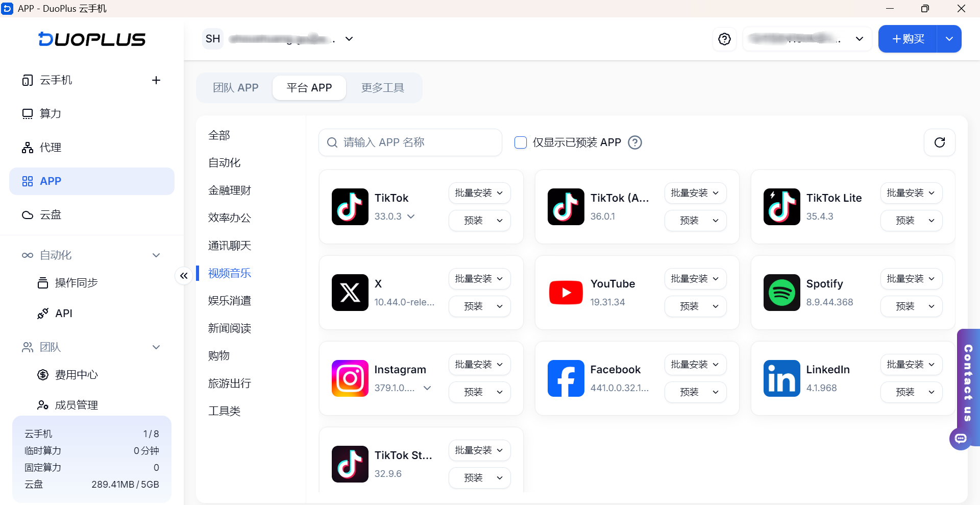Click the YouTube app icon
This screenshot has height=505, width=980.
566,293
